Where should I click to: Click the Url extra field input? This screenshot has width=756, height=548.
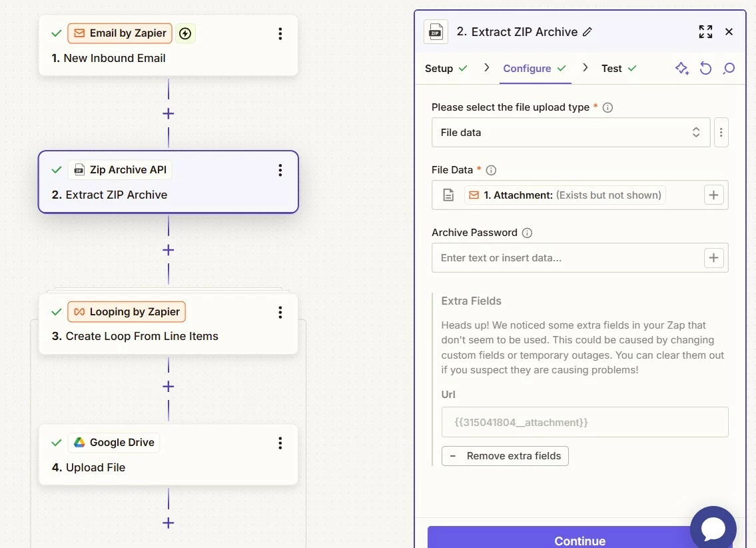coord(585,423)
